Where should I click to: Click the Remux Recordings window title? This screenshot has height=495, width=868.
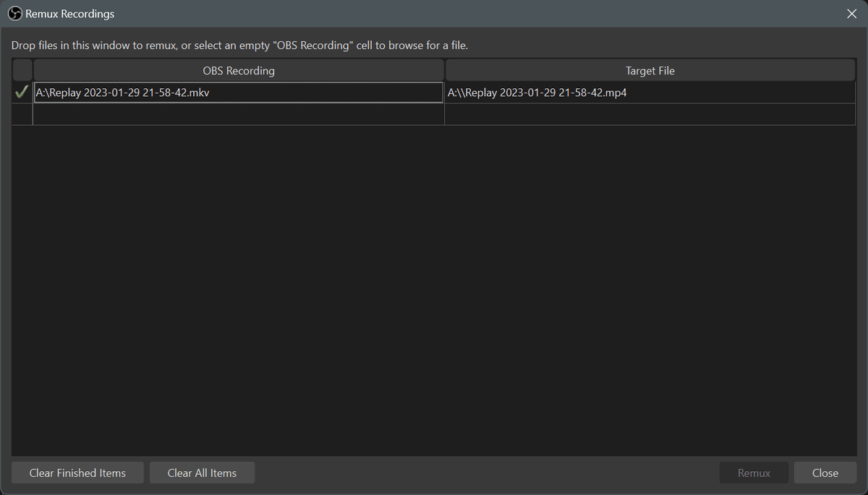[70, 14]
